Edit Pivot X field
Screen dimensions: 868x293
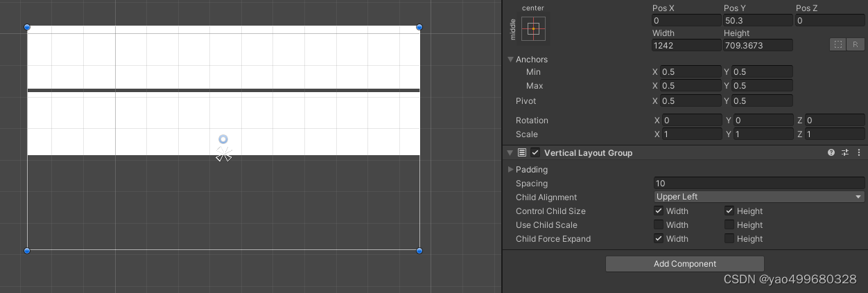[691, 101]
